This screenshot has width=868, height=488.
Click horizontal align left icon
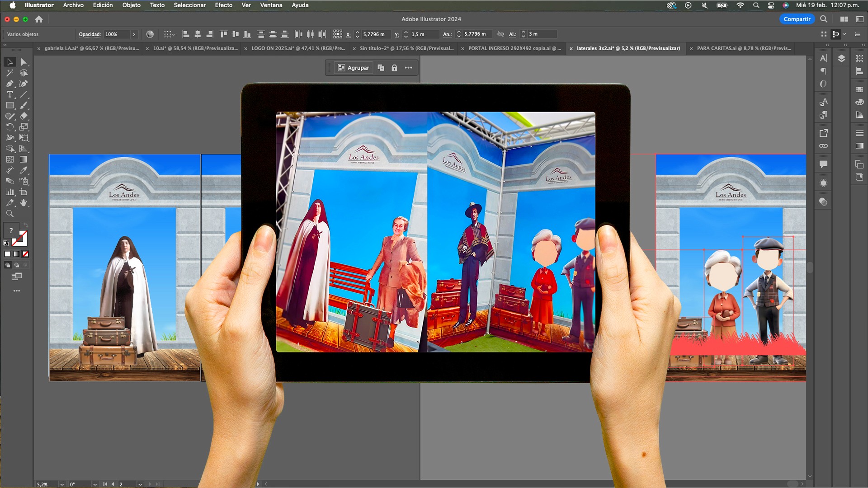[x=185, y=34]
